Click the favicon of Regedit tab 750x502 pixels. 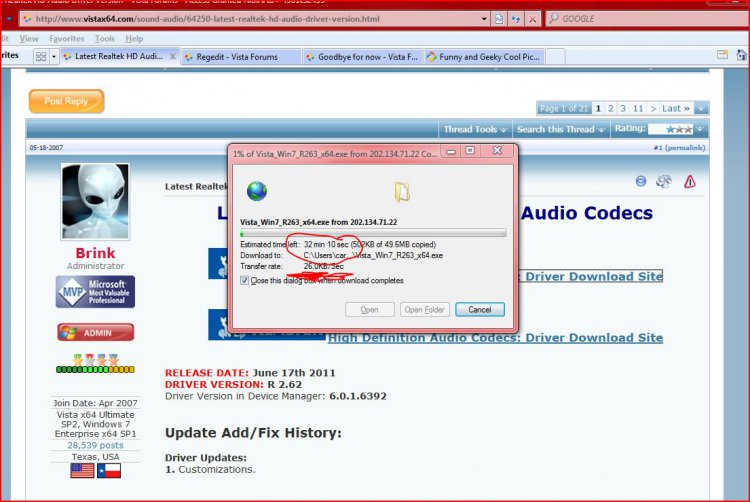(x=189, y=57)
